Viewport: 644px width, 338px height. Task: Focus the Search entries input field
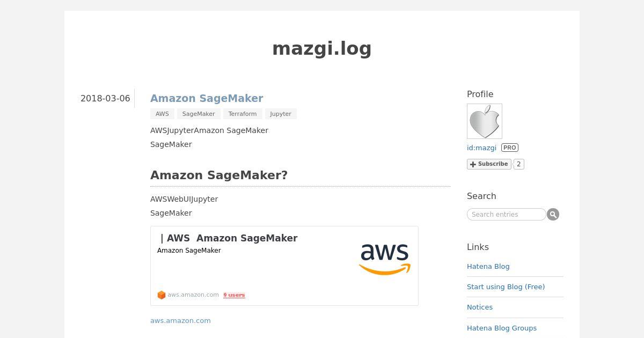pyautogui.click(x=507, y=215)
